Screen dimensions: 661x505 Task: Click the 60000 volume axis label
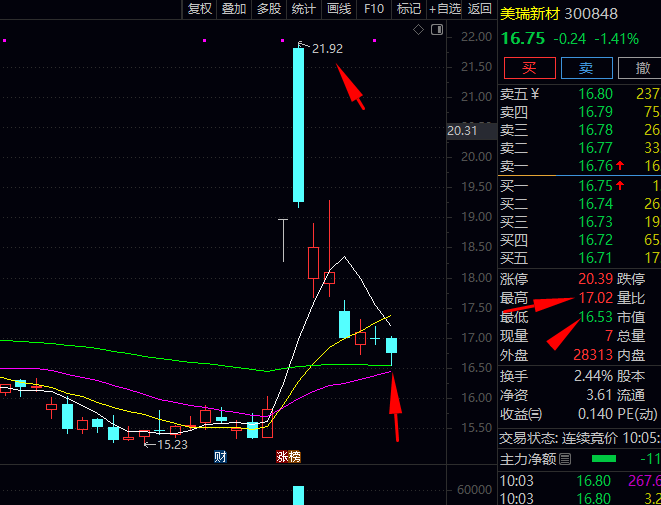pos(474,490)
